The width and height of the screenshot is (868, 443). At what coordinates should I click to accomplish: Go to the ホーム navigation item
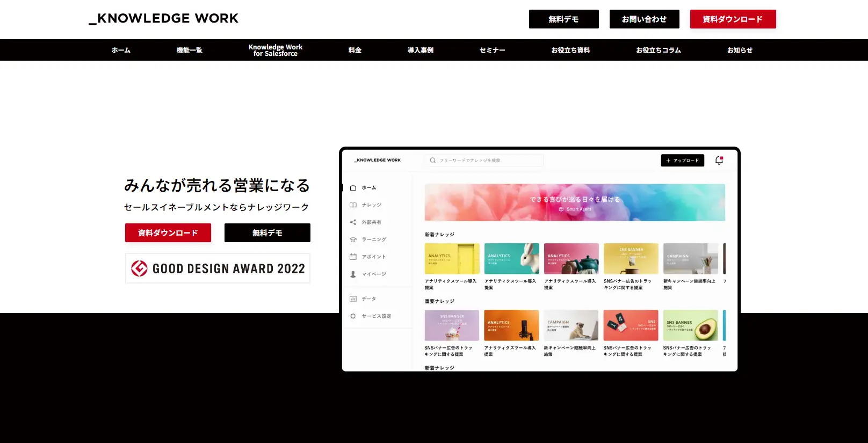[x=121, y=50]
